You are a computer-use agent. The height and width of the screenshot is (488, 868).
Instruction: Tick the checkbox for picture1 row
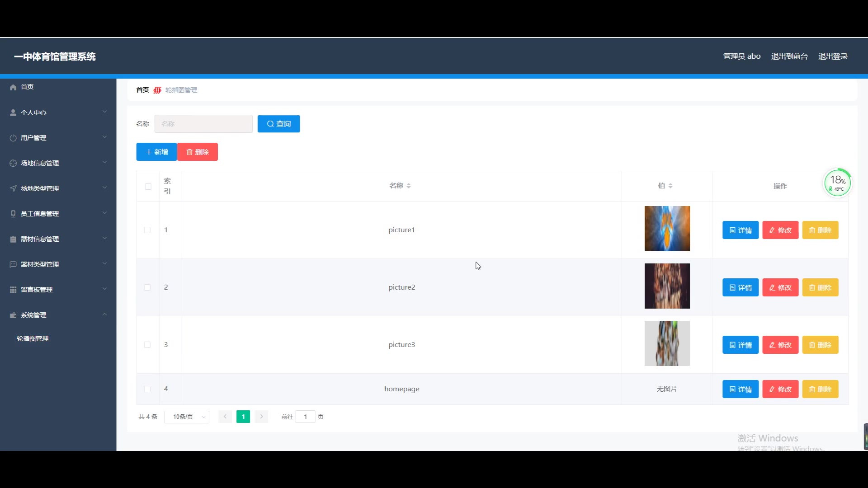[x=147, y=230]
